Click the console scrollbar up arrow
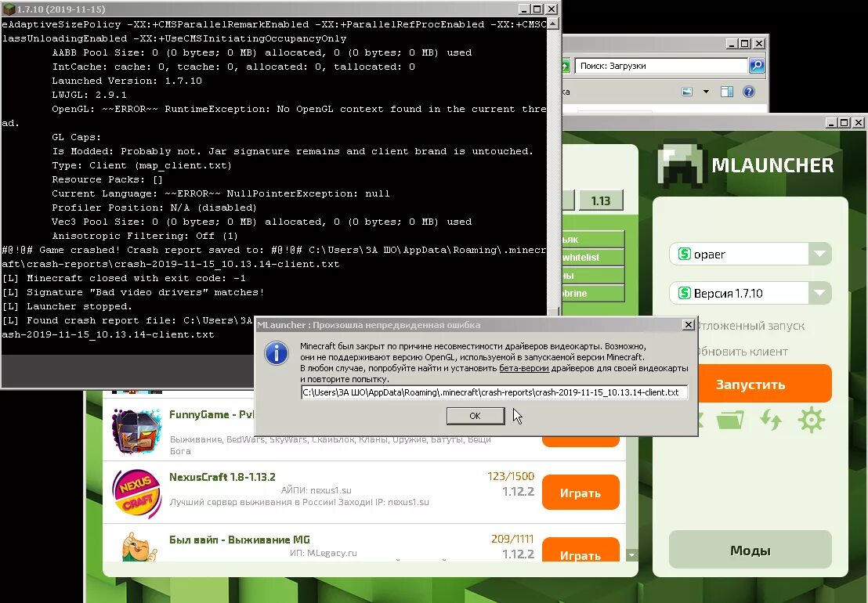Viewport: 868px width, 603px height. pyautogui.click(x=552, y=24)
